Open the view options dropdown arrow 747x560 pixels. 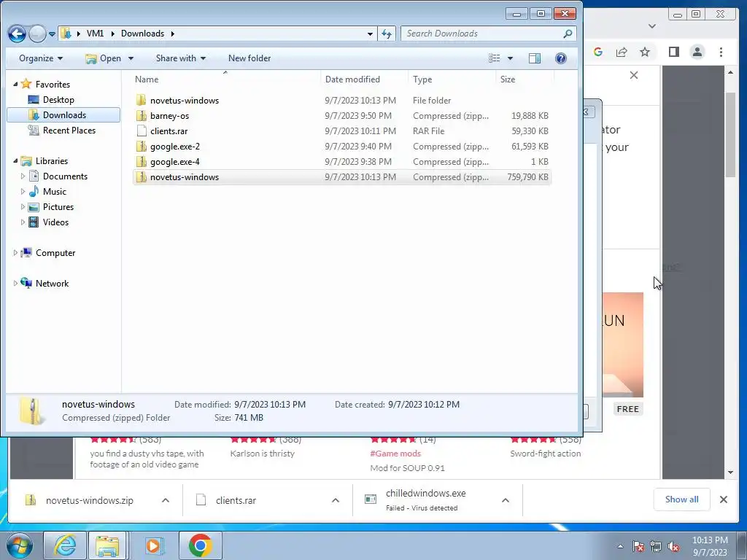510,58
